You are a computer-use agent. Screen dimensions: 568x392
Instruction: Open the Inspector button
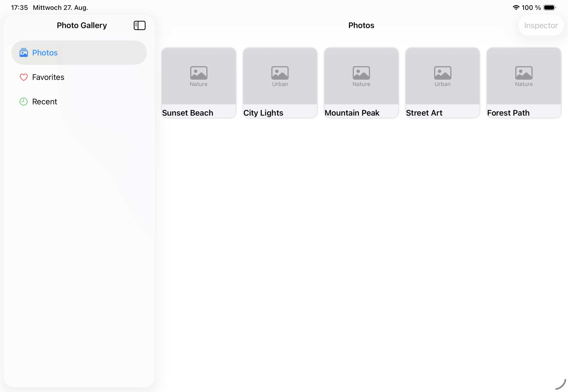pos(541,25)
